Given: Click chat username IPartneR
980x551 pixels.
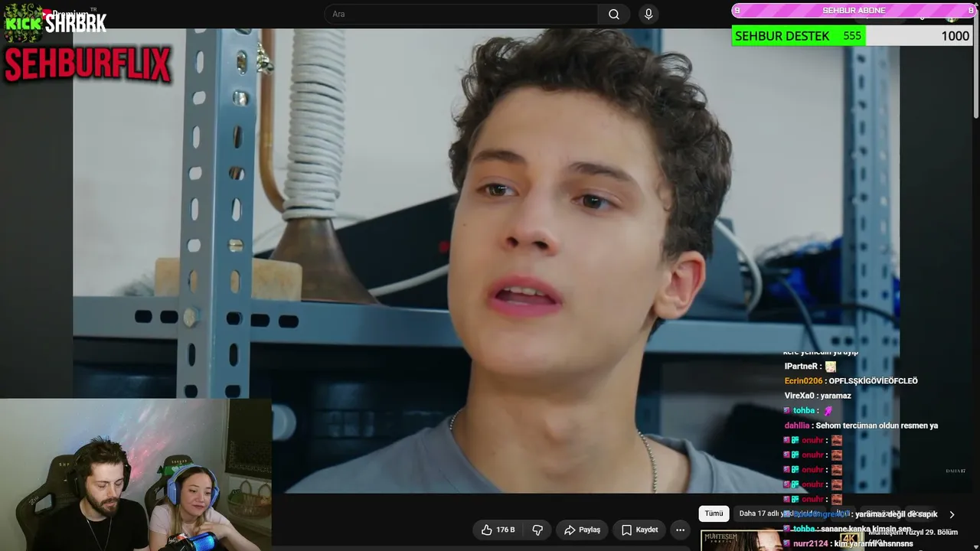Looking at the screenshot, I should click(x=802, y=367).
